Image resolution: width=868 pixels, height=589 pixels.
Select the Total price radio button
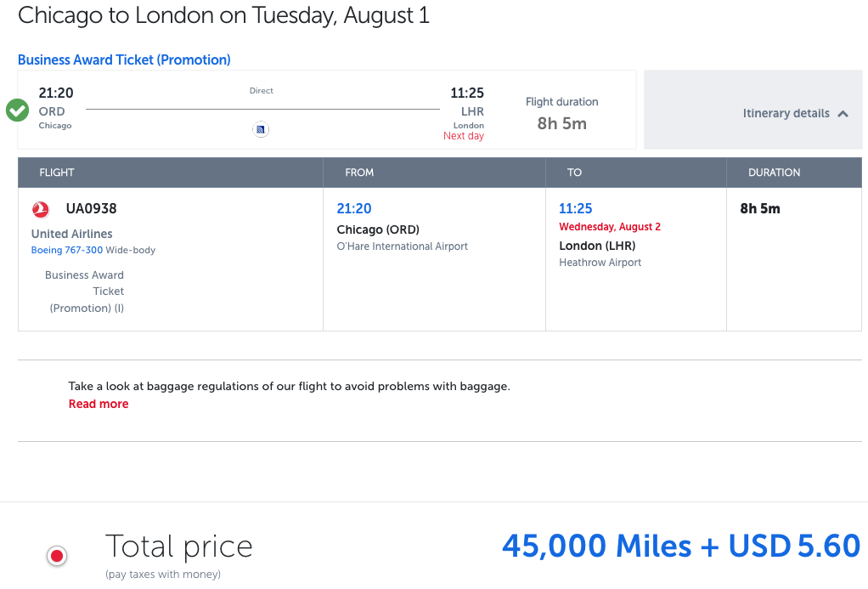coord(56,556)
